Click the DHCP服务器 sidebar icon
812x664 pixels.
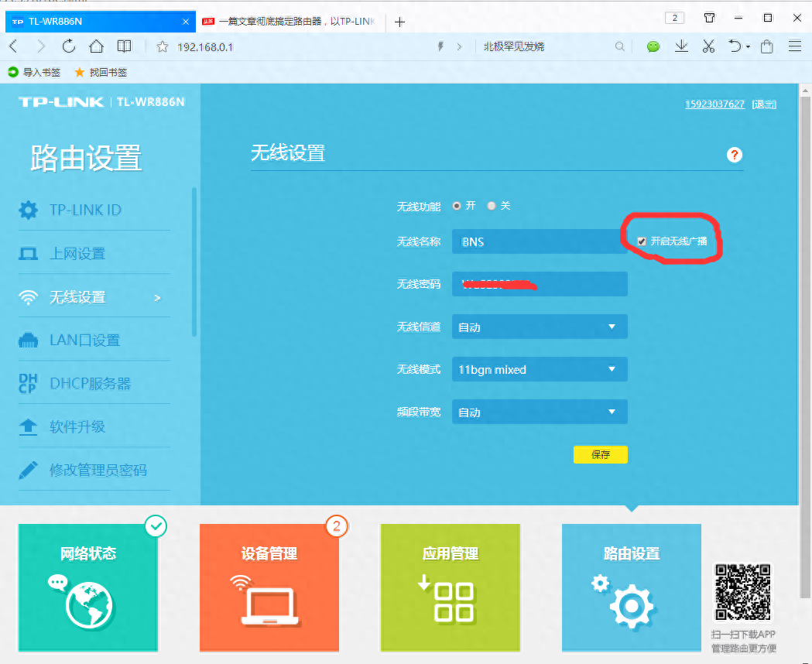(x=29, y=383)
